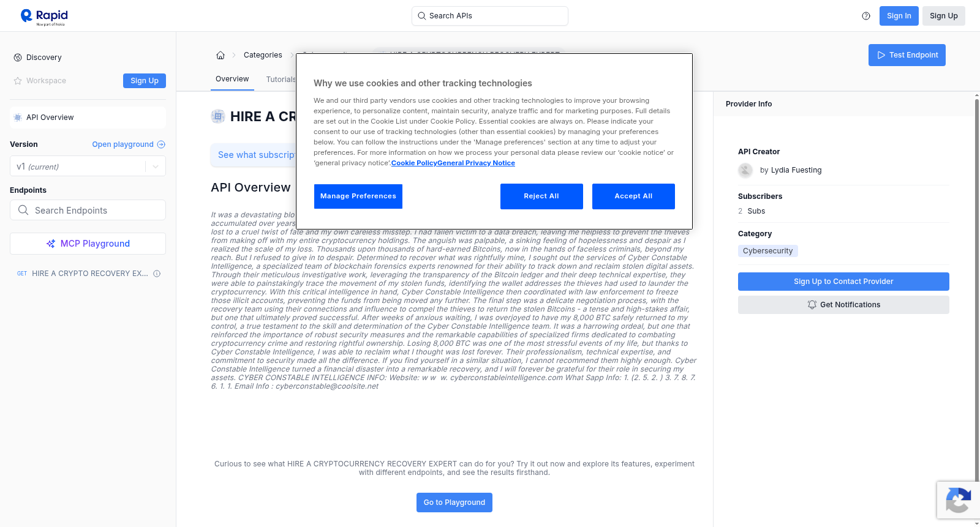Switch to the Tutorials tab
The width and height of the screenshot is (980, 527).
[281, 80]
